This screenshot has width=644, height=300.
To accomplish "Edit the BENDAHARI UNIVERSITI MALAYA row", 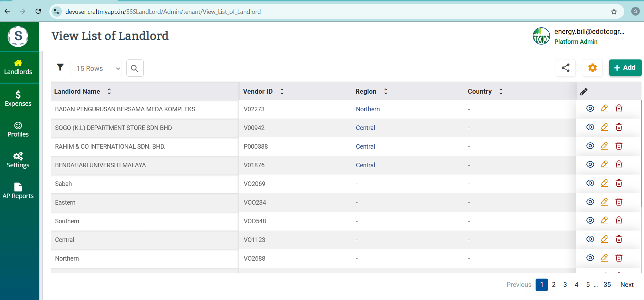I will click(x=604, y=165).
